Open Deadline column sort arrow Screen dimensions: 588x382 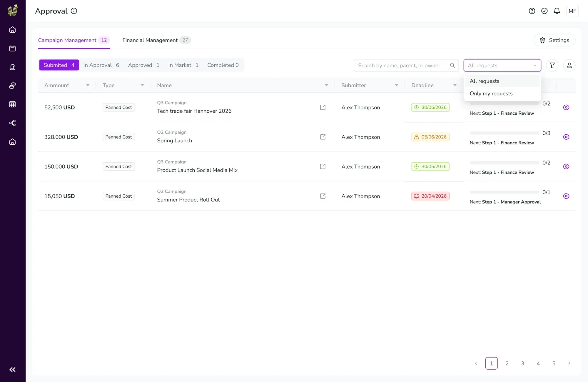tap(455, 85)
